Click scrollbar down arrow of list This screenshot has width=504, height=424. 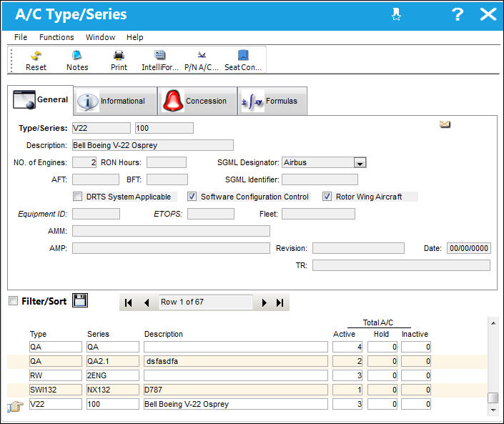(x=493, y=410)
